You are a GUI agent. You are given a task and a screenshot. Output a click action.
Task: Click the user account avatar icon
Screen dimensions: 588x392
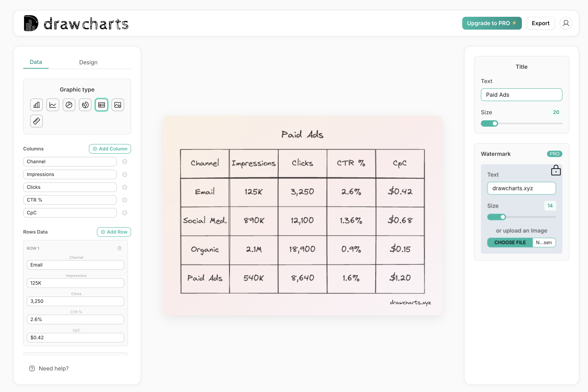click(566, 23)
